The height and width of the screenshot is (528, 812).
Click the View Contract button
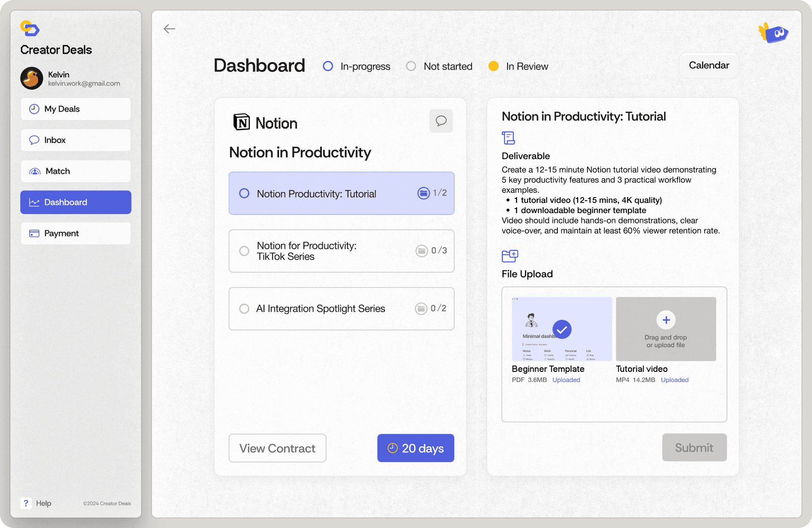[277, 448]
